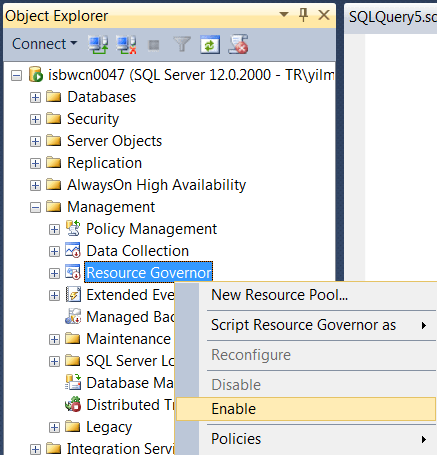Click the Security folder icon
Image resolution: width=437 pixels, height=455 pixels.
pyautogui.click(x=53, y=119)
